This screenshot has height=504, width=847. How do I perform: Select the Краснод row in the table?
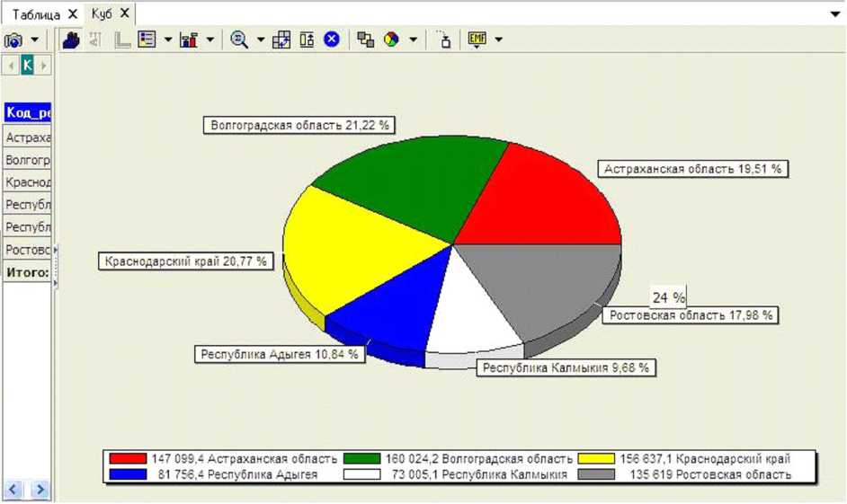(x=28, y=182)
